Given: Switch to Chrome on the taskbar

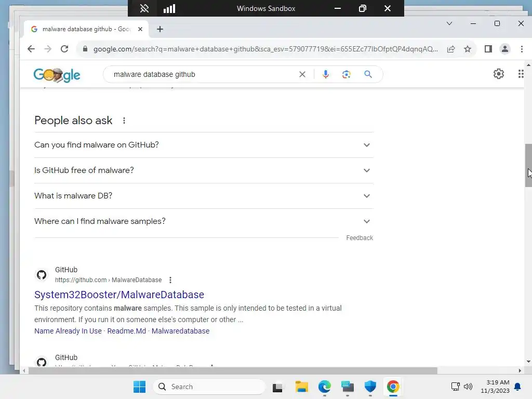Looking at the screenshot, I should coord(393,387).
